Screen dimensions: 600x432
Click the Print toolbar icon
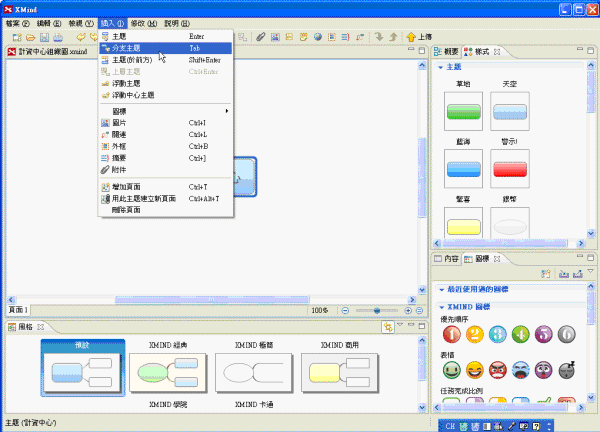[x=58, y=37]
